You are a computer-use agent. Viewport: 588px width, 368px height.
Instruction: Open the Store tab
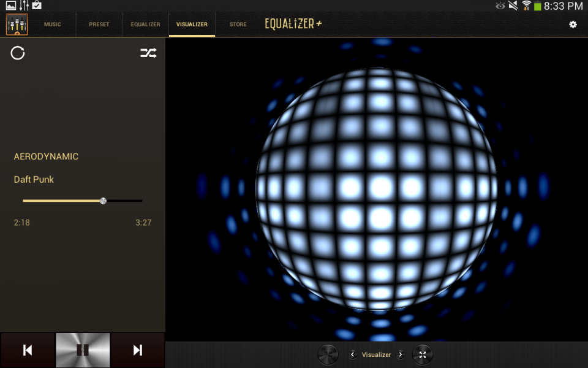pyautogui.click(x=238, y=25)
